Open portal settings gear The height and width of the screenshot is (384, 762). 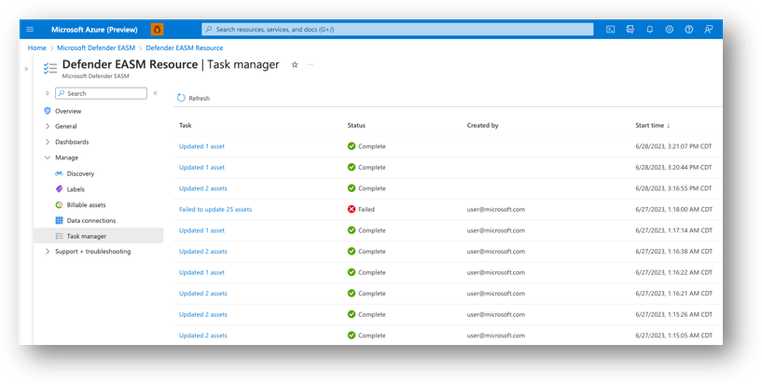click(x=669, y=30)
